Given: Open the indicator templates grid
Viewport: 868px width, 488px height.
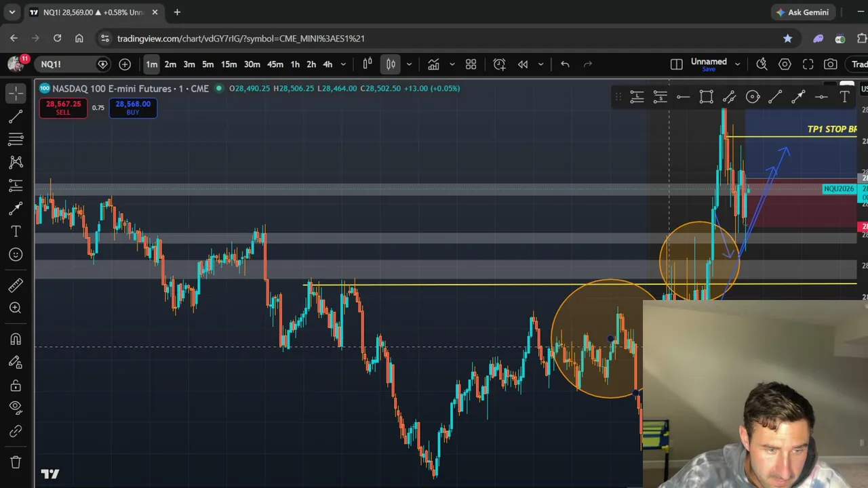Looking at the screenshot, I should click(x=471, y=64).
